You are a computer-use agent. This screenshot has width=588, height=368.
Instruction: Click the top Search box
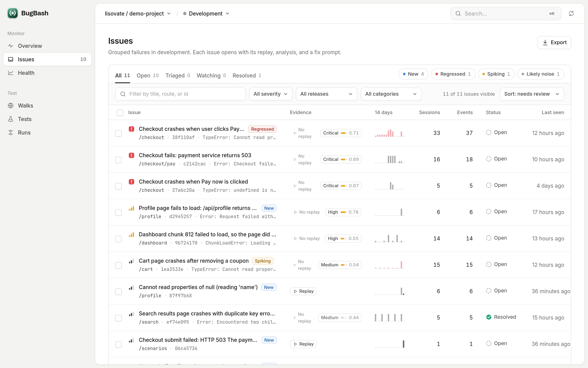(506, 14)
